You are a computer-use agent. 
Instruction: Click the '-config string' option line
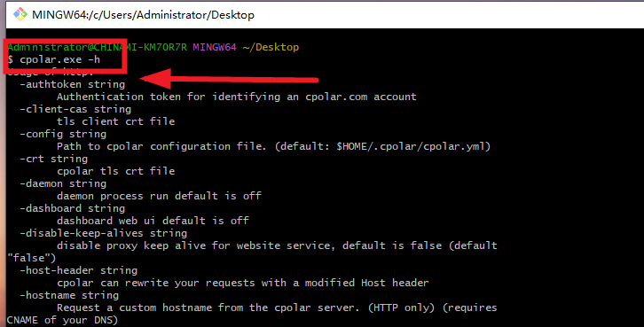(x=63, y=134)
